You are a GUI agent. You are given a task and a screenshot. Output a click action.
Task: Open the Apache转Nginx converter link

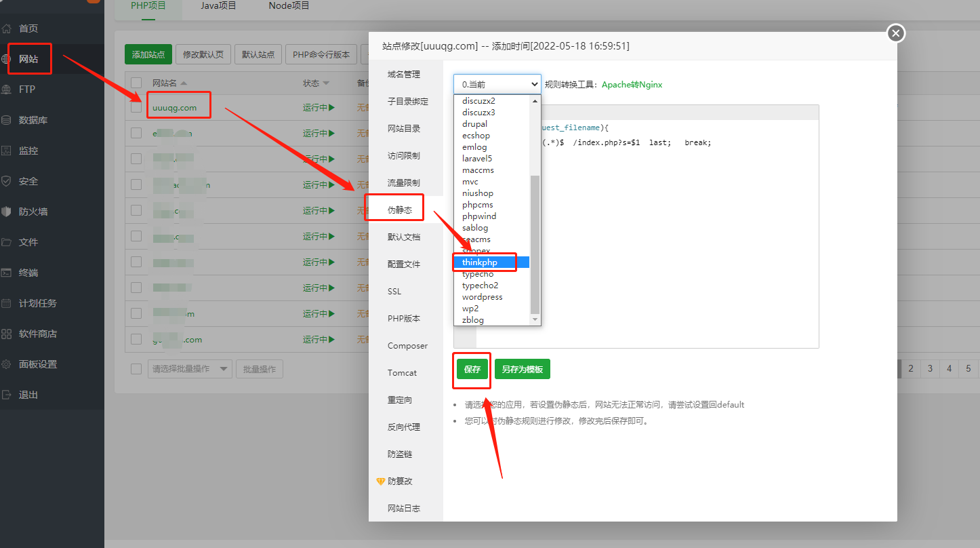pyautogui.click(x=632, y=85)
